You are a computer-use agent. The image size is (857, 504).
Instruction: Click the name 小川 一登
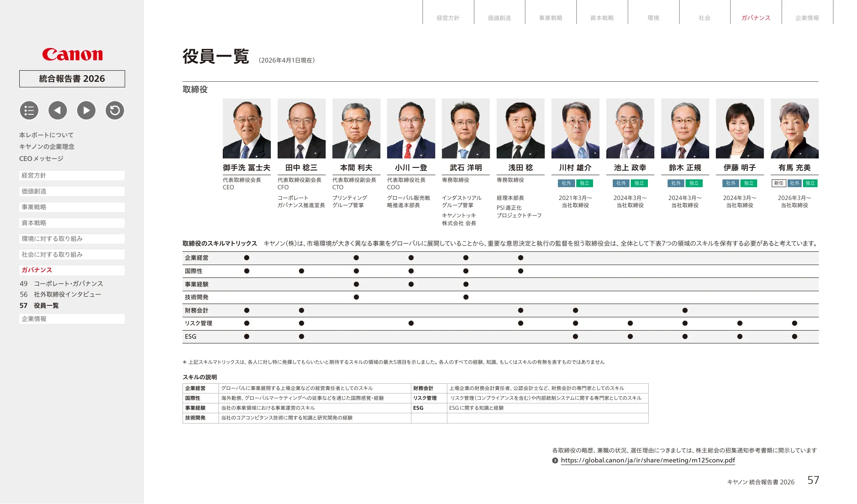pos(411,168)
